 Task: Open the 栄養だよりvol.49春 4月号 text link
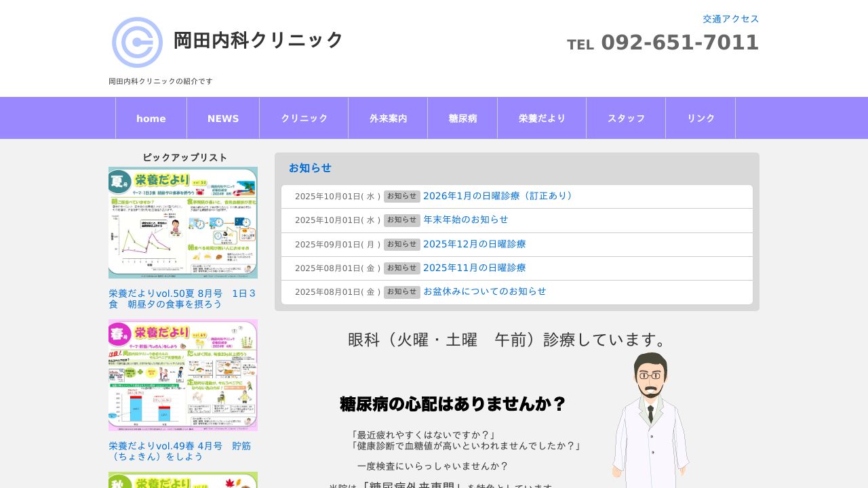click(180, 451)
